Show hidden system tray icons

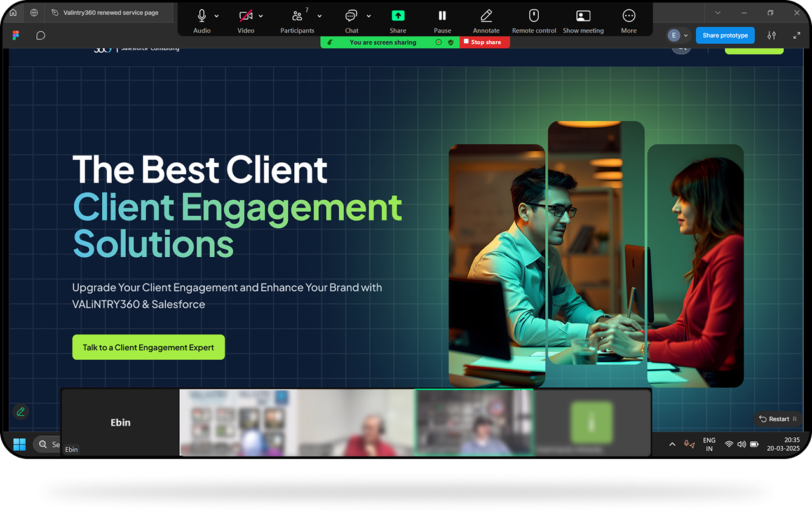tap(672, 444)
